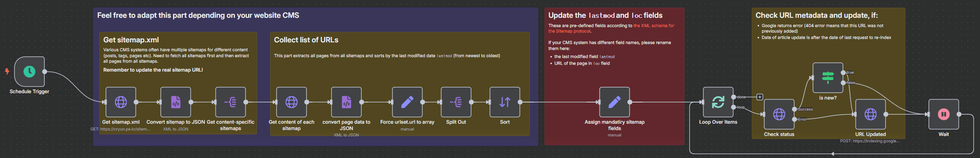Open the Force urlset.url to array node
980x158 pixels.
408,102
